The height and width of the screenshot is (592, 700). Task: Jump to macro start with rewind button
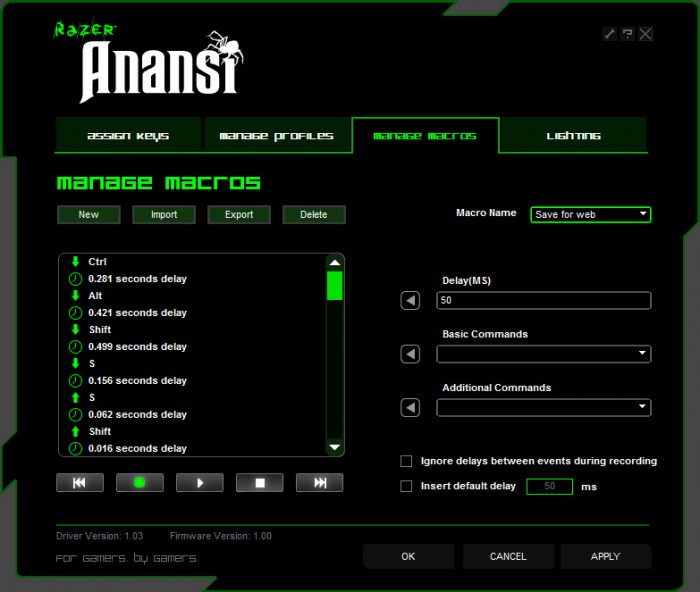click(80, 483)
